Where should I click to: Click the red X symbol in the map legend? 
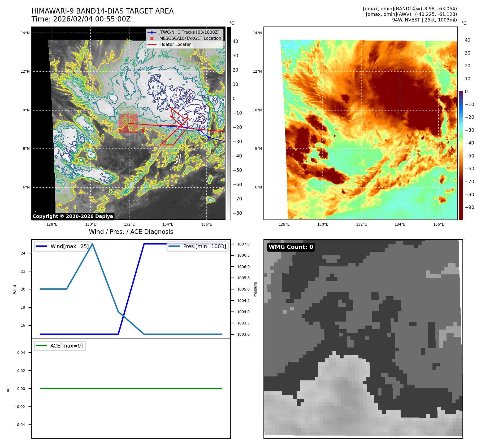click(152, 38)
